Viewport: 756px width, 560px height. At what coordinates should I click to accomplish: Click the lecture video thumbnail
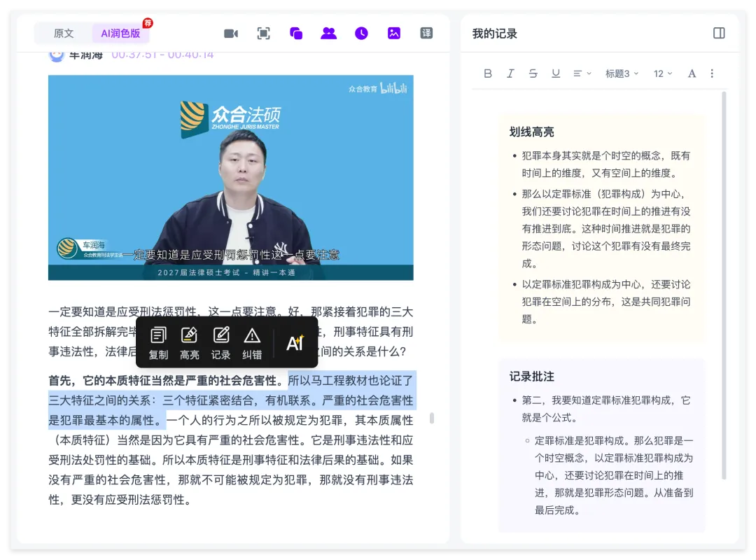coord(230,178)
